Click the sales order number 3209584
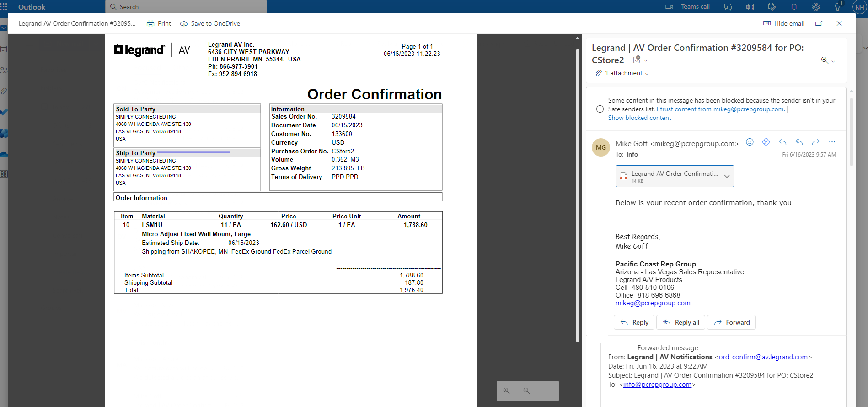 343,116
